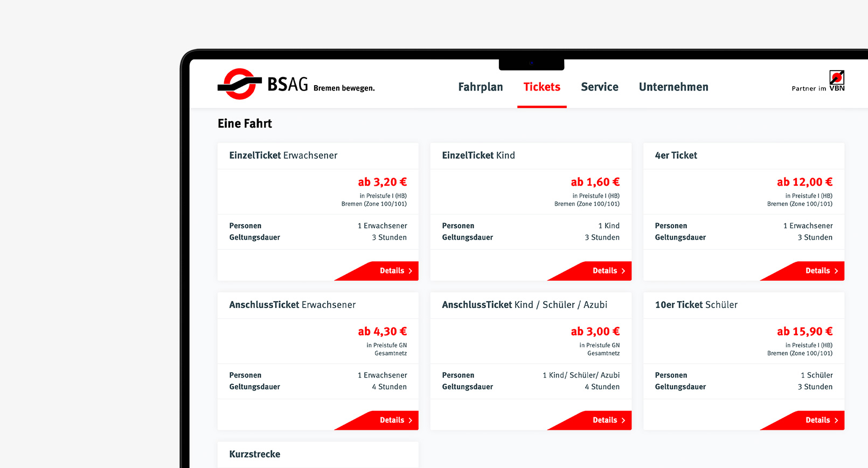
Task: Open Details for AnschlussTicket Kind / Schüler / Azubi
Action: pyautogui.click(x=608, y=420)
